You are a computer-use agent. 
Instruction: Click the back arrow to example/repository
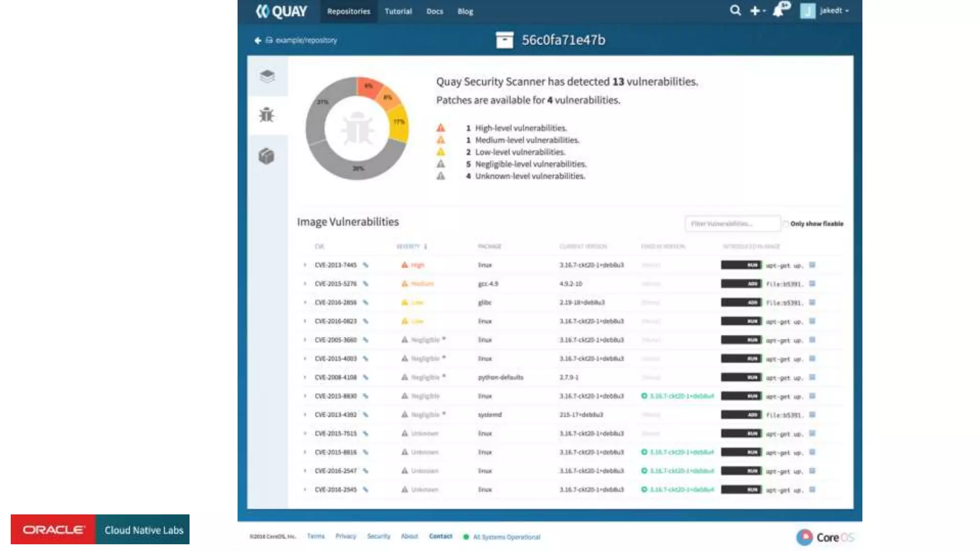click(x=257, y=41)
